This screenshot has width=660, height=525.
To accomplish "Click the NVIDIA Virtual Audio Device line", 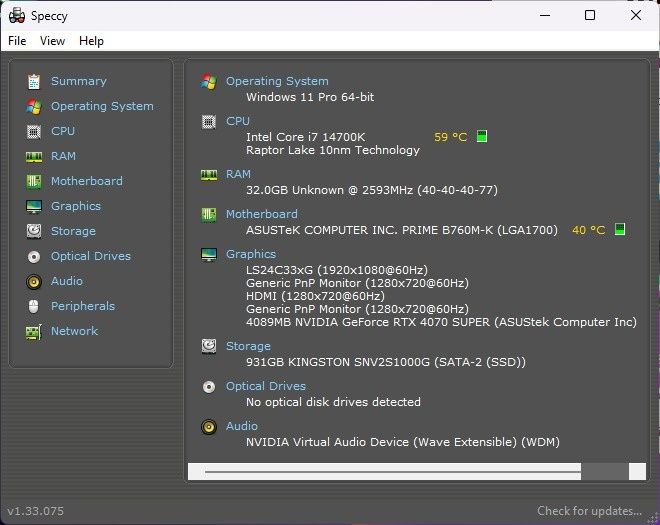I will point(403,442).
